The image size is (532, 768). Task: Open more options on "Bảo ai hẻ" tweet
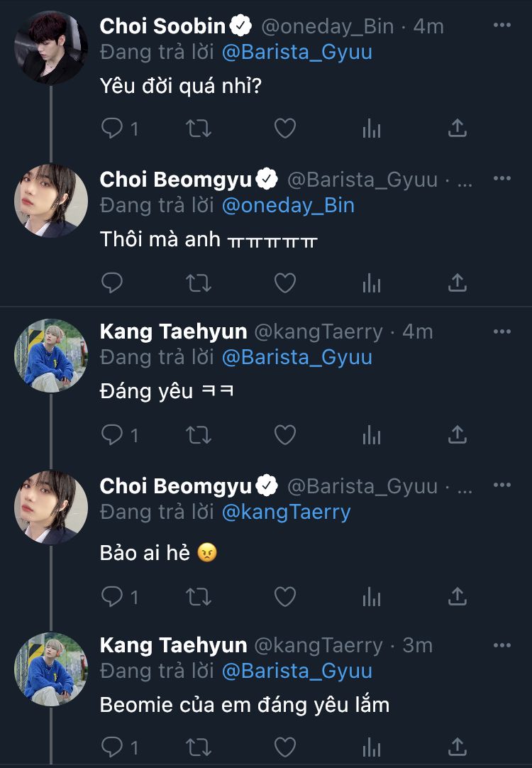pos(501,486)
